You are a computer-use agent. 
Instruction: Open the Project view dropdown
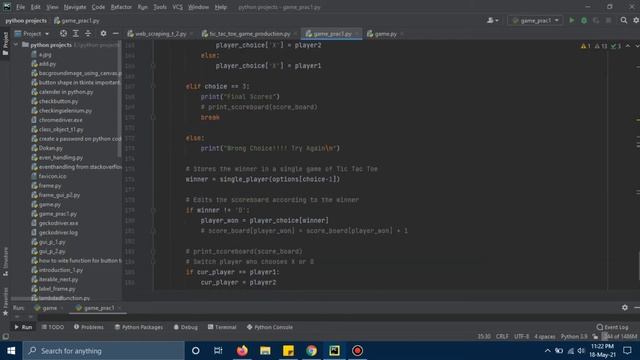click(32, 33)
